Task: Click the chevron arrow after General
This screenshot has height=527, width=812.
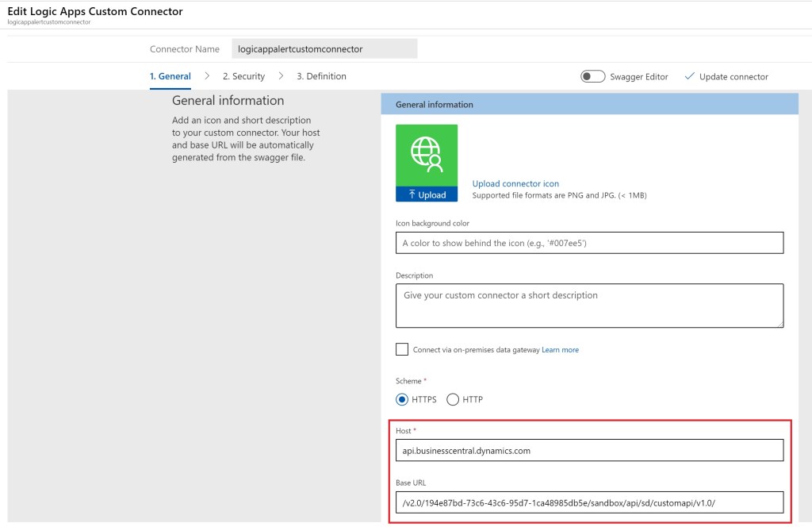Action: pyautogui.click(x=207, y=76)
